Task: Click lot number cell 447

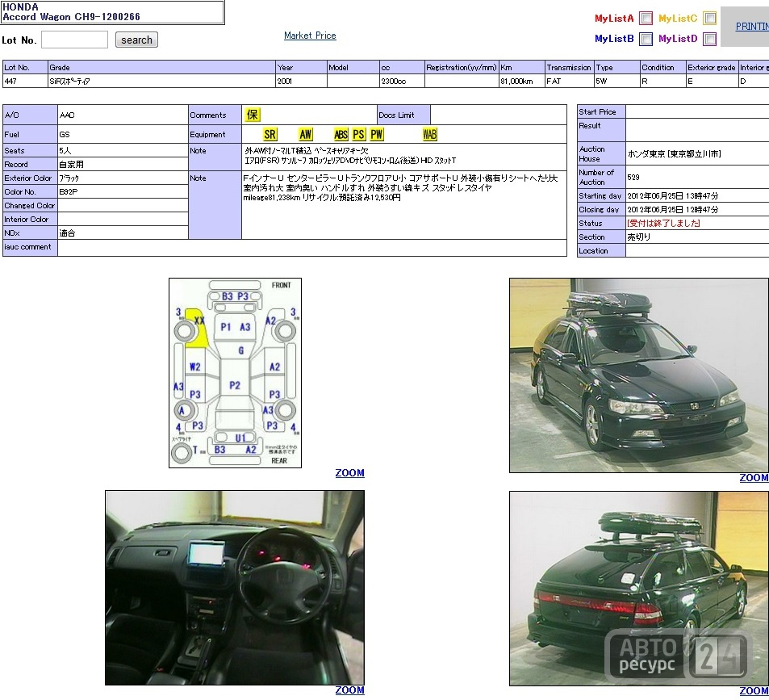Action: tap(25, 81)
